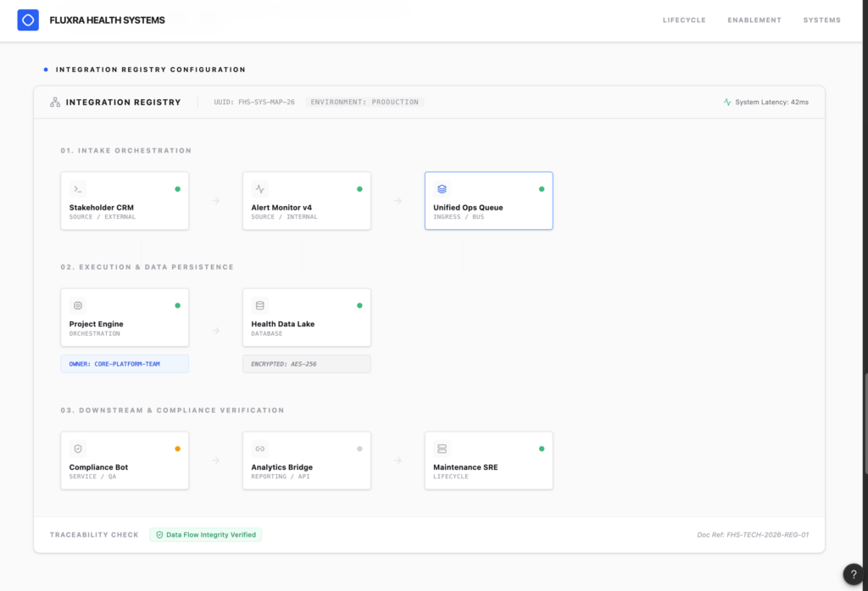
Task: Click the ORCHESTRATION subtitle
Action: [x=95, y=333]
